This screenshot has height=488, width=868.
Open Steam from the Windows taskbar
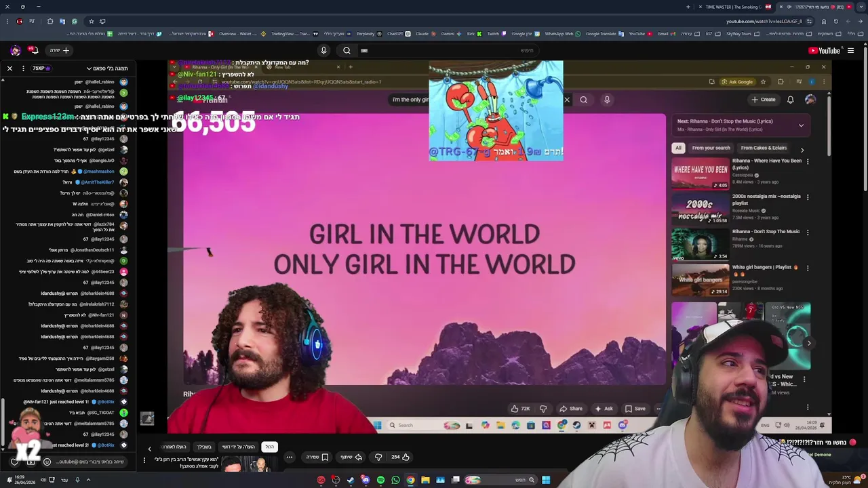point(351,480)
